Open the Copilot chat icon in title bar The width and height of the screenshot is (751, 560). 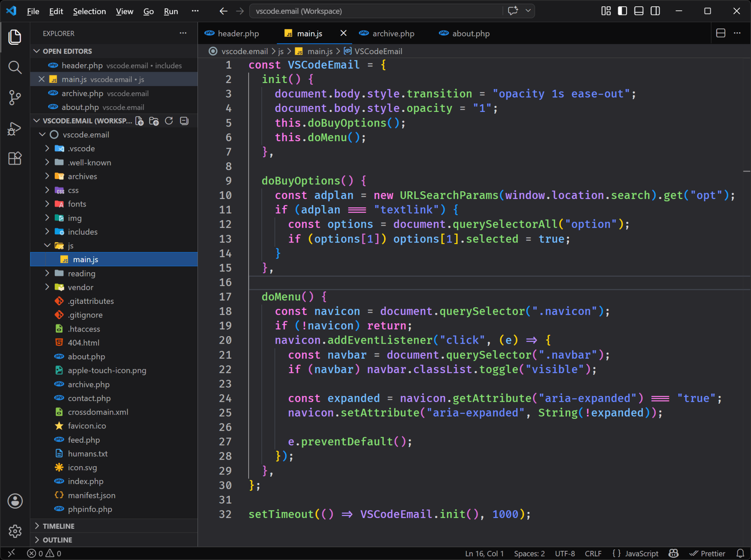tap(513, 11)
